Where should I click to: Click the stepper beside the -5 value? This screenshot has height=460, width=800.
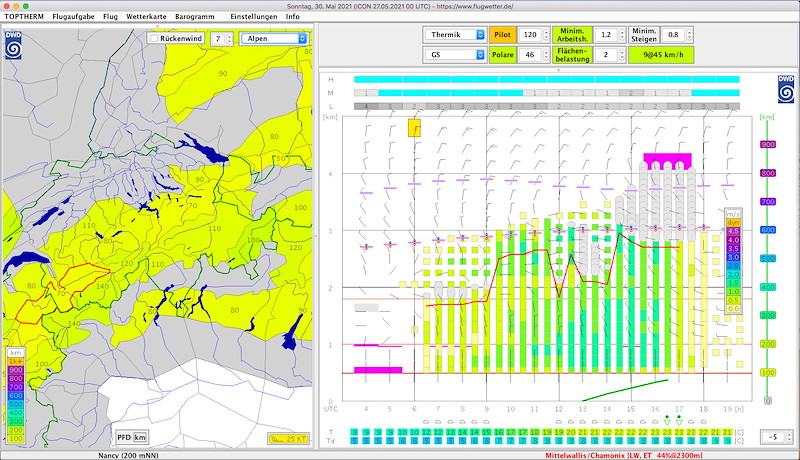pyautogui.click(x=789, y=437)
